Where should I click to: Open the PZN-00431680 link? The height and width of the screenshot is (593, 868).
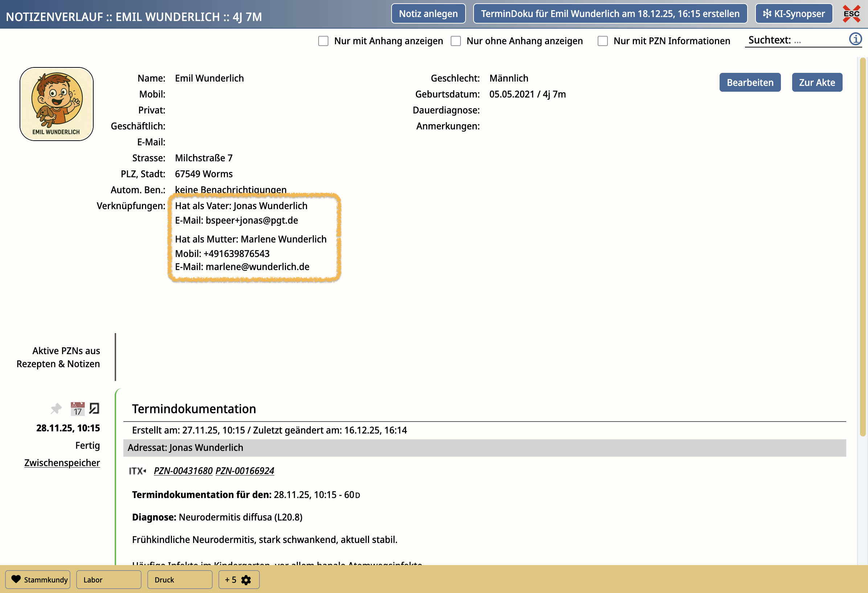(x=183, y=471)
